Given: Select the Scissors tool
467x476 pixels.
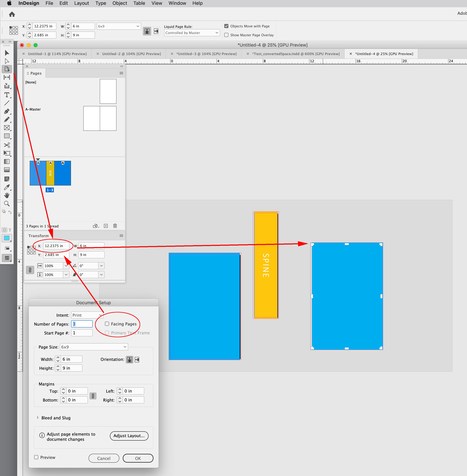Looking at the screenshot, I should pyautogui.click(x=7, y=145).
